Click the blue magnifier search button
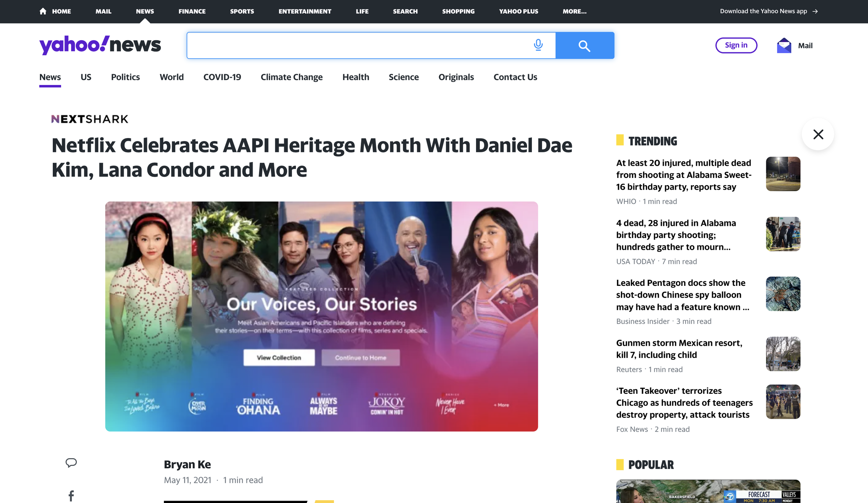 point(585,45)
